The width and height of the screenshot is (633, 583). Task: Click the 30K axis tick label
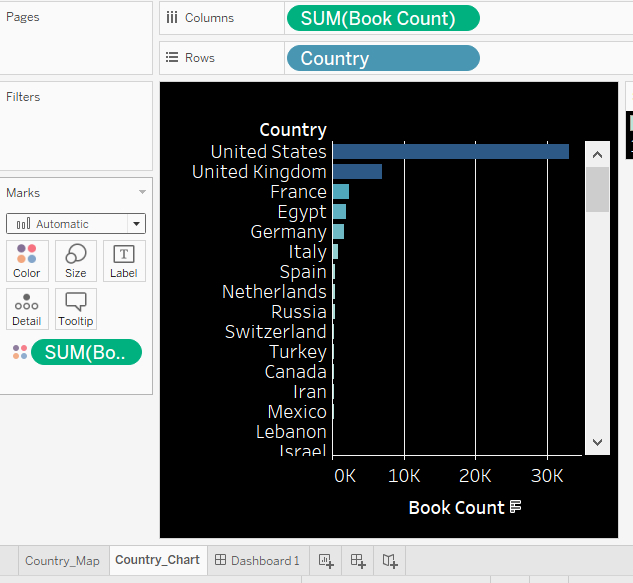click(547, 476)
